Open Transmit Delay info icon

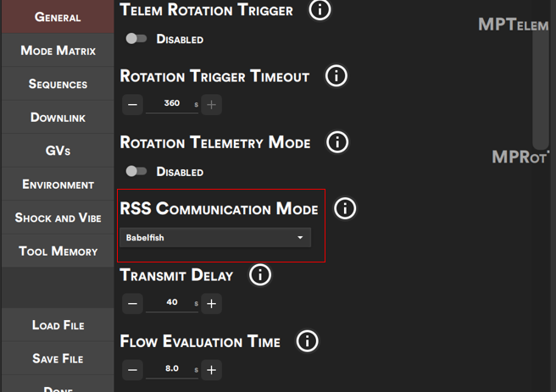(260, 274)
